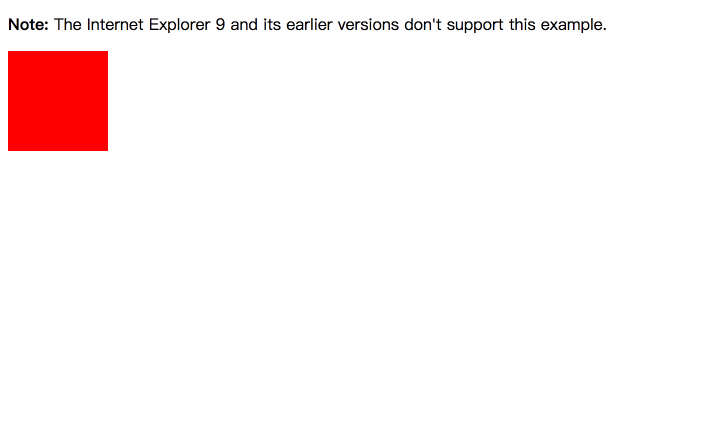Click the red square box
Screen dimensions: 703x430
tap(58, 101)
